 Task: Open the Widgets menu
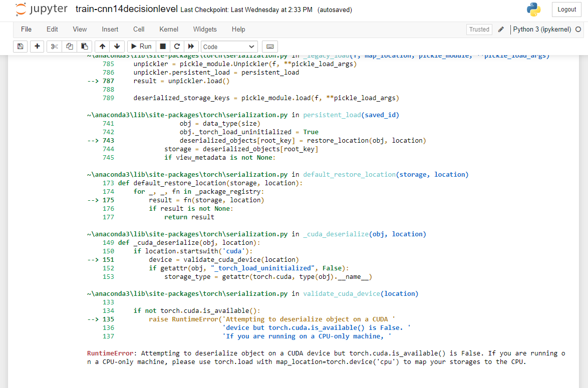[x=204, y=29]
